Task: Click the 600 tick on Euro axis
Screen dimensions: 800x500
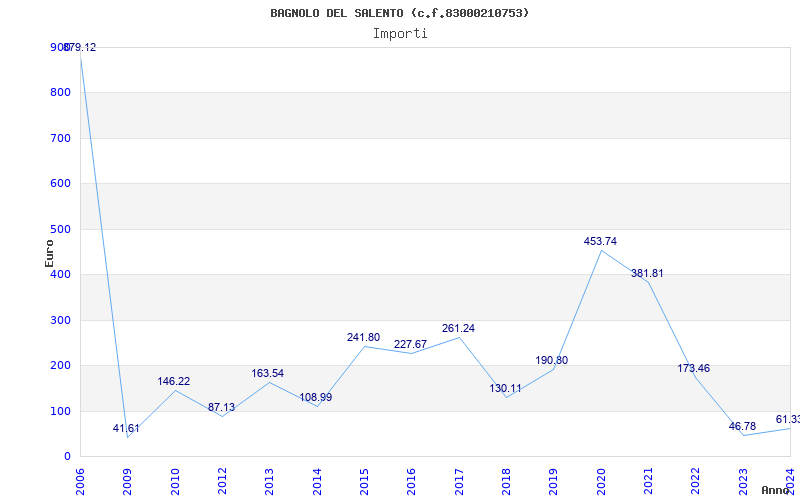Action: (60, 184)
